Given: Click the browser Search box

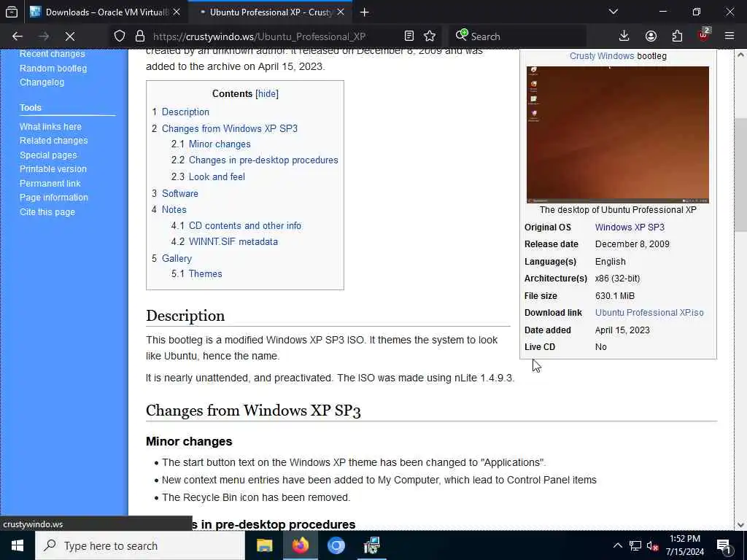Looking at the screenshot, I should [x=517, y=36].
